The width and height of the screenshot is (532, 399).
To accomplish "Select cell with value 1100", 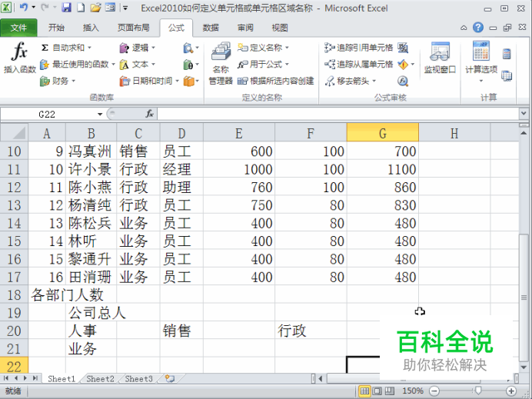I will click(383, 169).
